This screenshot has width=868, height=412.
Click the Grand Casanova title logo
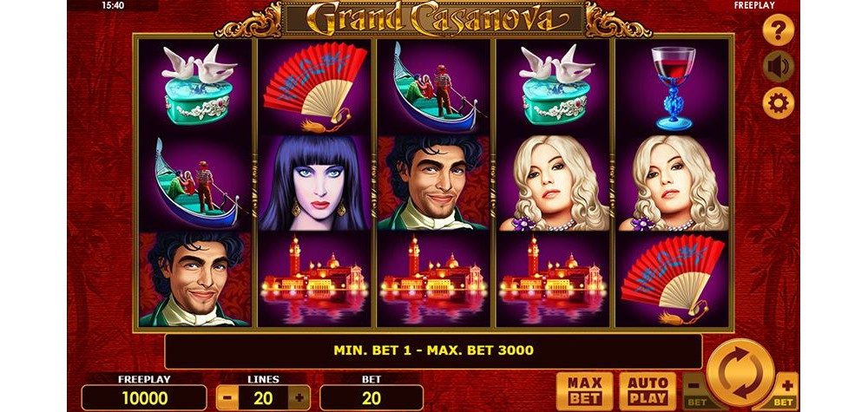[433, 19]
